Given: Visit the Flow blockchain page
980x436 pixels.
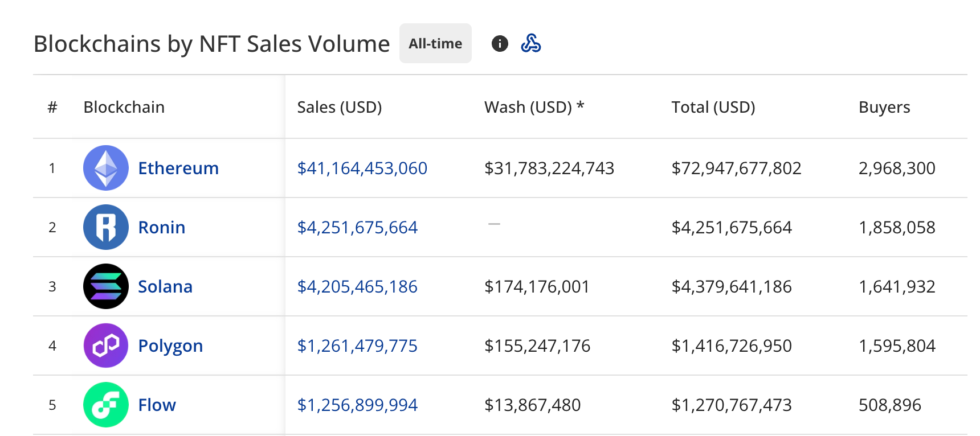Looking at the screenshot, I should [157, 405].
